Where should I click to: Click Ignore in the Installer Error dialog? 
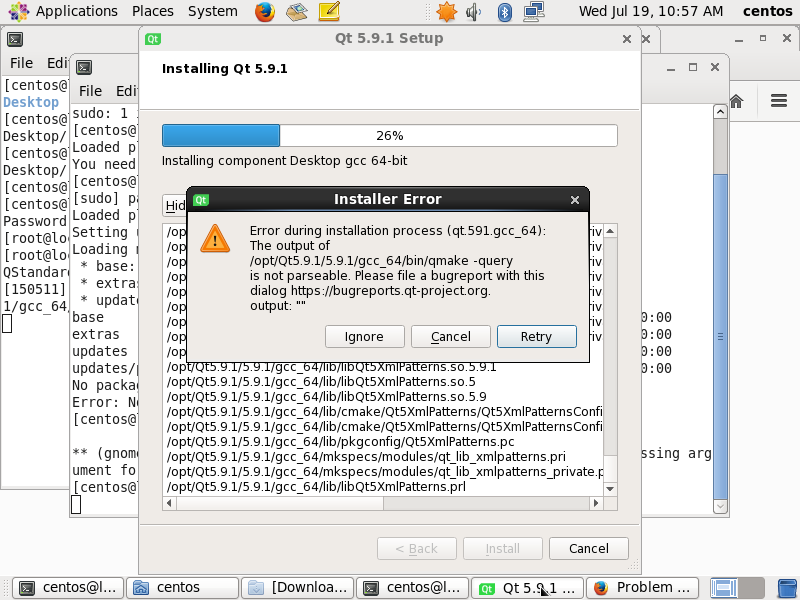[x=364, y=337]
